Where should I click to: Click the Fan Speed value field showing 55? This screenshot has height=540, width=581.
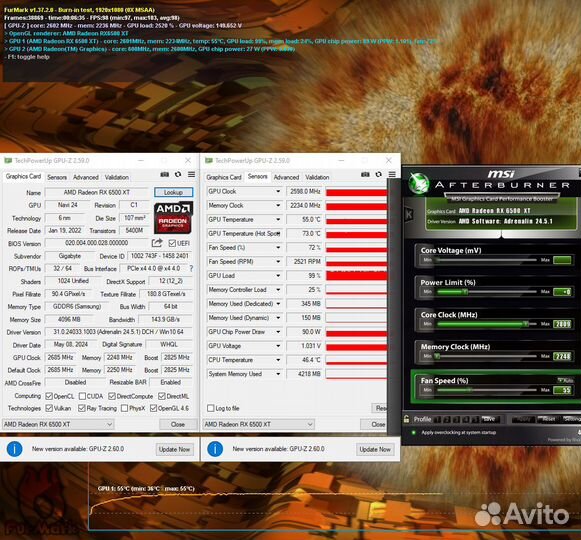coord(562,390)
